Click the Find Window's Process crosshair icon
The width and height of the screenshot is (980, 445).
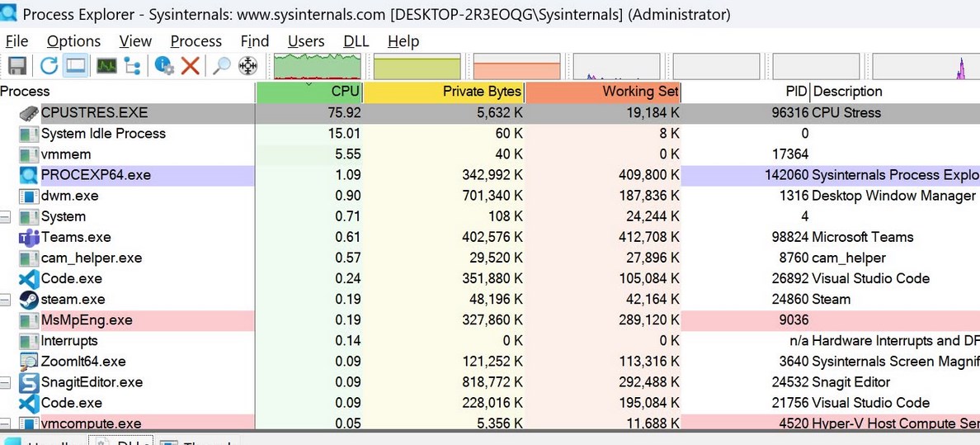[248, 65]
